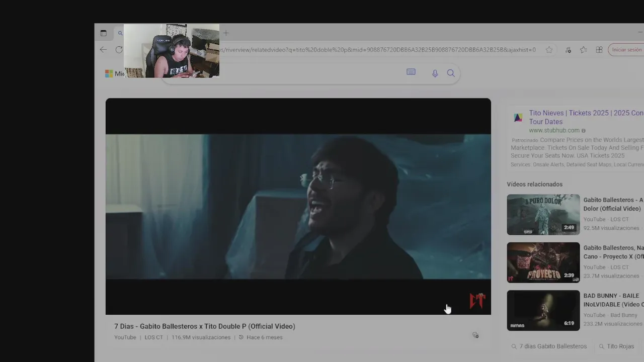This screenshot has height=362, width=644.
Task: Click the 23.7M visualizaciones text
Action: pos(611,276)
